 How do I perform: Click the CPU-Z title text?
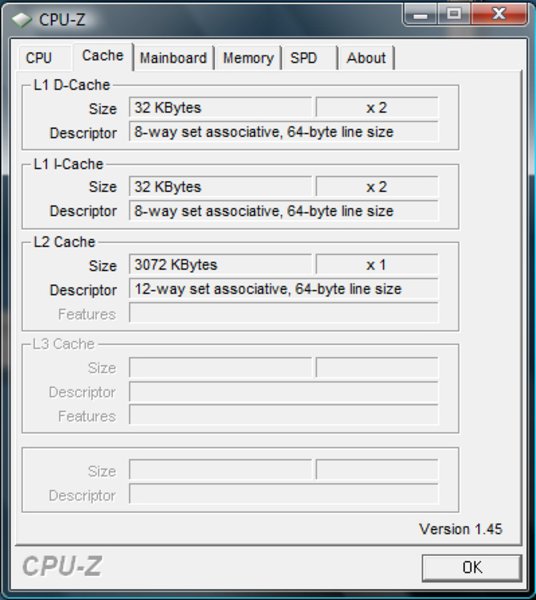pos(62,20)
